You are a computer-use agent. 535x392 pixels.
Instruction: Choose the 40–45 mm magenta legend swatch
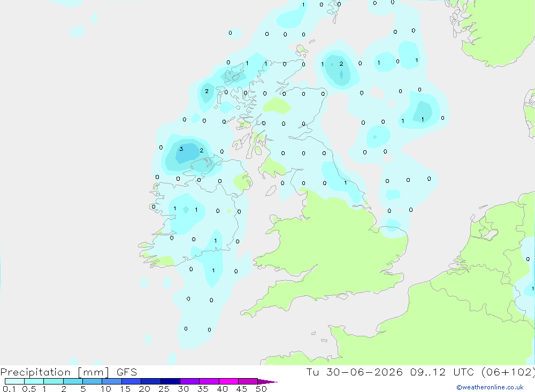(x=228, y=381)
